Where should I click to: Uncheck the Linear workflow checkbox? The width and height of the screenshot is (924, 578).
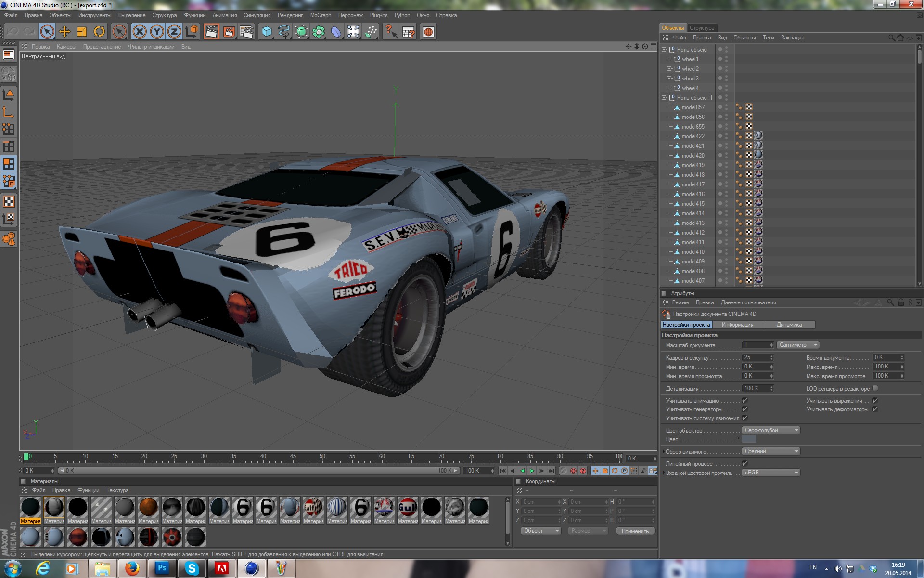click(x=744, y=463)
